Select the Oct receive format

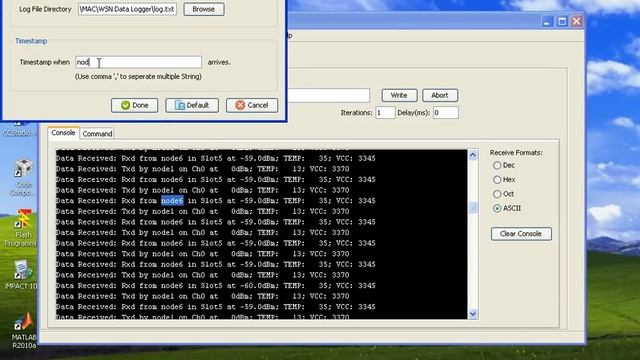coord(497,194)
